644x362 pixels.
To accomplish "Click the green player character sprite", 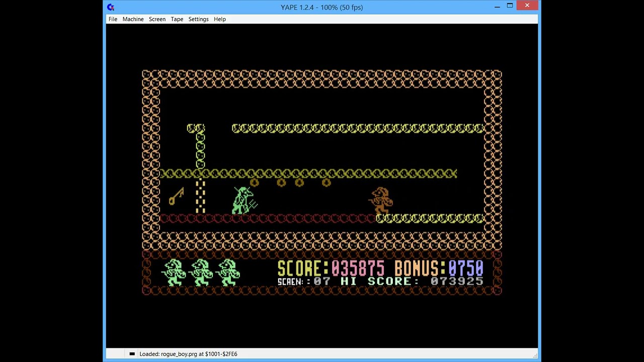I will tap(245, 200).
